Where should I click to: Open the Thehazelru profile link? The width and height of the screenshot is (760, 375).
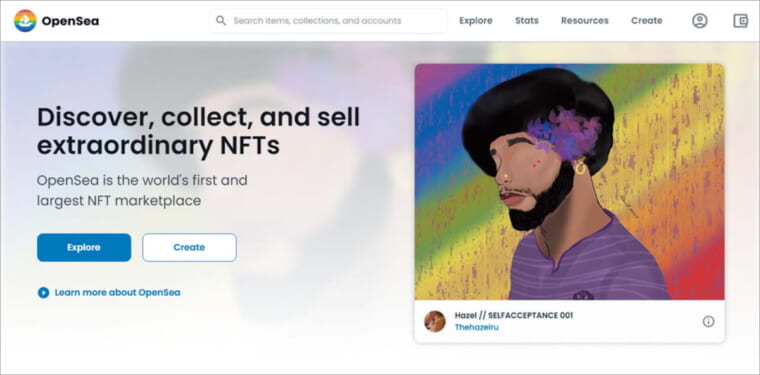click(476, 328)
